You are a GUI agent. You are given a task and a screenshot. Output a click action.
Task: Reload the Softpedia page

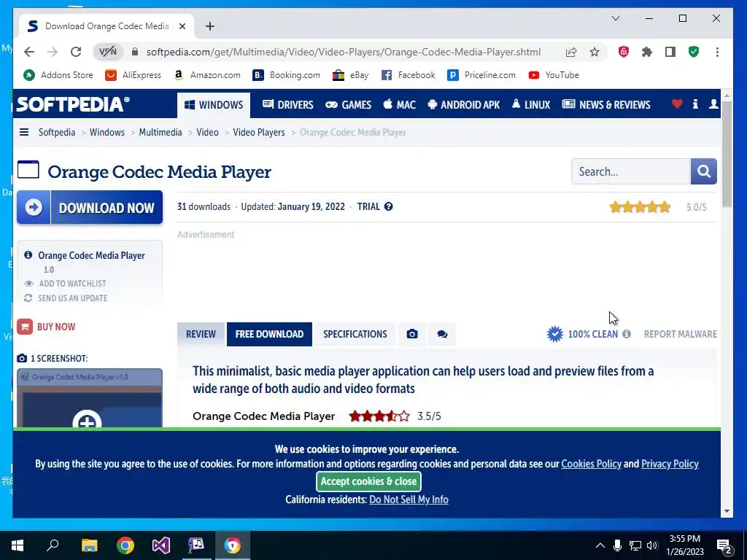[76, 52]
